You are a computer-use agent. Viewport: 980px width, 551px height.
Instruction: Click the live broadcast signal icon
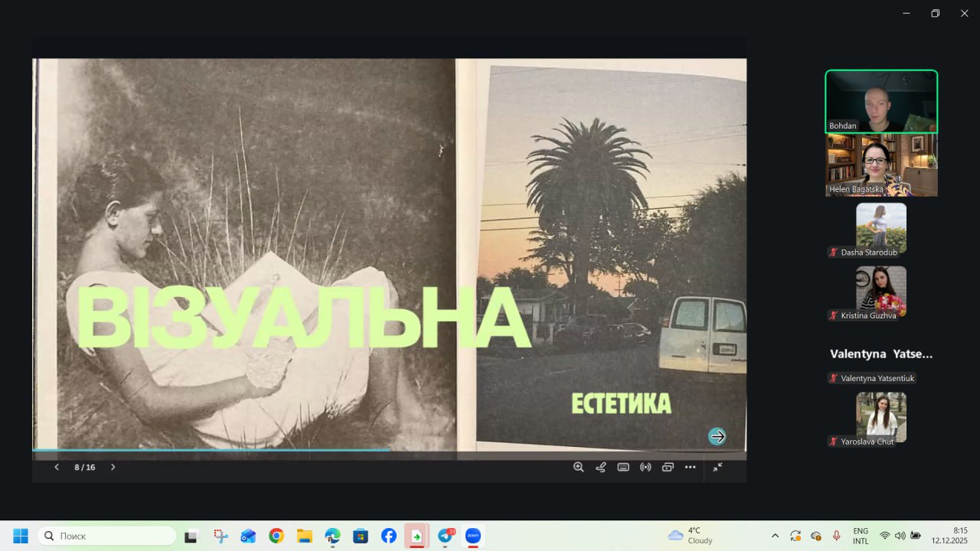[645, 467]
